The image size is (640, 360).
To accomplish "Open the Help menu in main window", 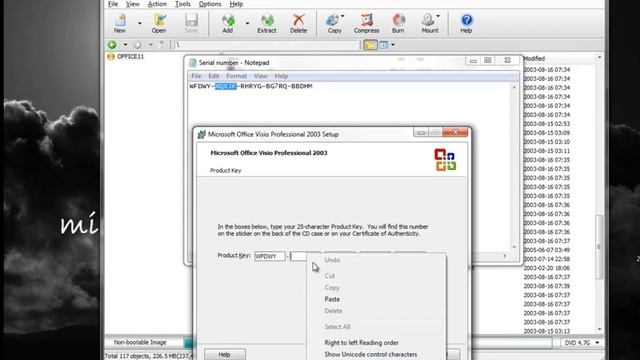I will click(x=236, y=4).
